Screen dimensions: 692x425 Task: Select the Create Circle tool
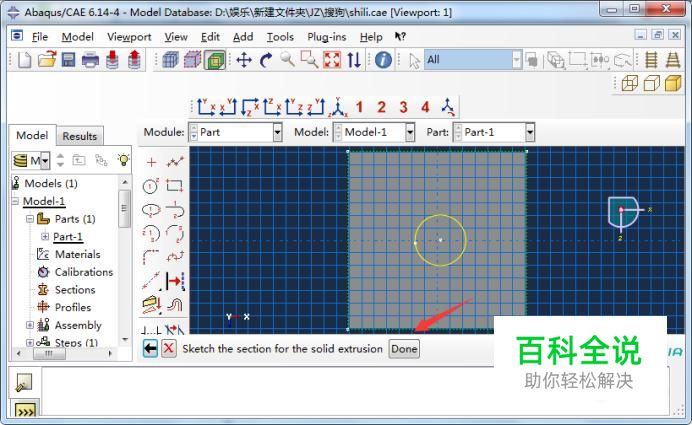[150, 186]
